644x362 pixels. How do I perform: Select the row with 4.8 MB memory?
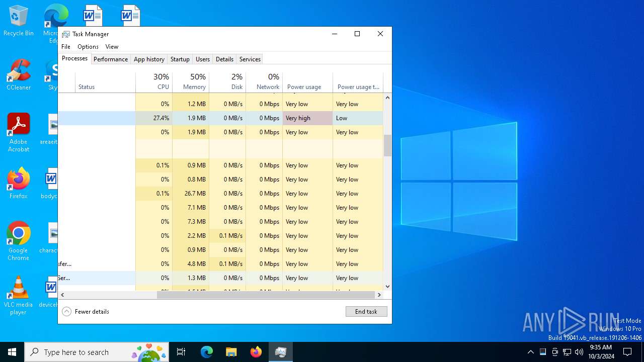pos(220,264)
